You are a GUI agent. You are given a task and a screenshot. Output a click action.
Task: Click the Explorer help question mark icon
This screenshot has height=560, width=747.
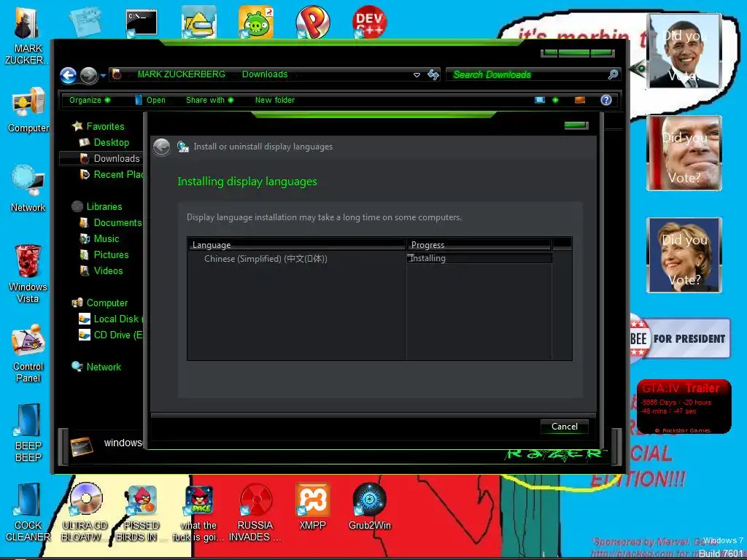[606, 100]
